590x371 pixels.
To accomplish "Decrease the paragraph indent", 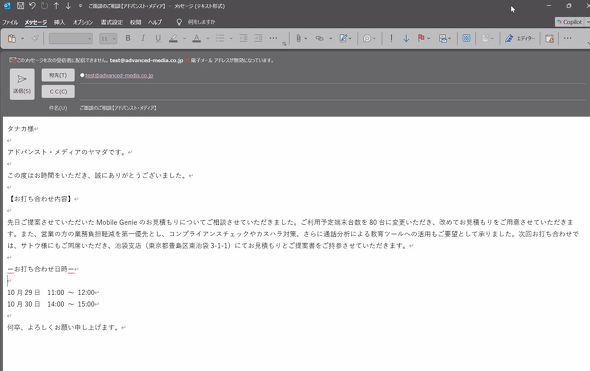I will [244, 38].
